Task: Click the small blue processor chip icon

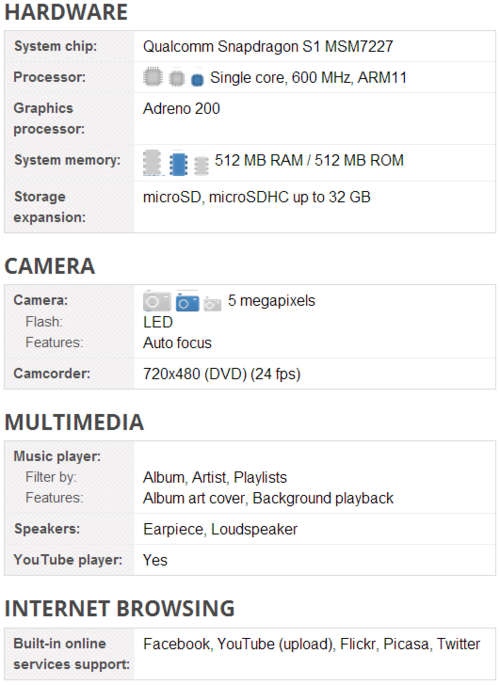Action: (197, 80)
